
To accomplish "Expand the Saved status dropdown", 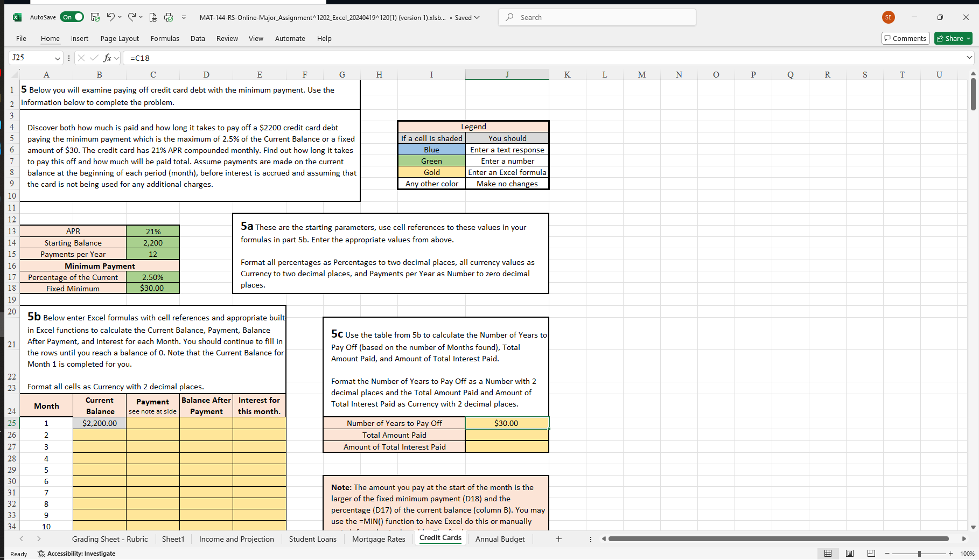I will (477, 17).
